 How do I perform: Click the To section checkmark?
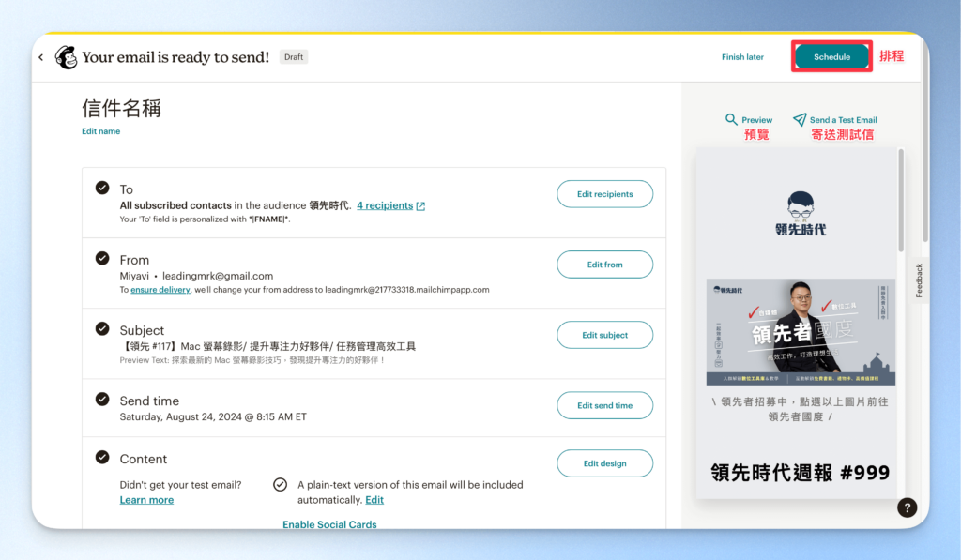tap(102, 189)
